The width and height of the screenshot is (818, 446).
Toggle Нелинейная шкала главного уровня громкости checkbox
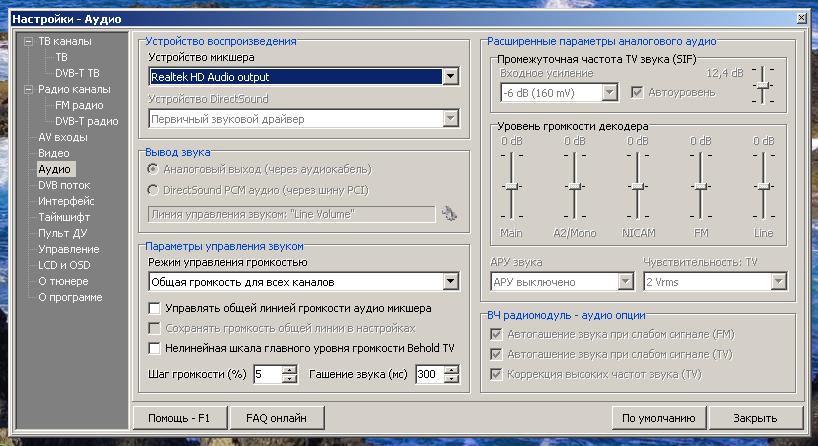click(x=154, y=348)
